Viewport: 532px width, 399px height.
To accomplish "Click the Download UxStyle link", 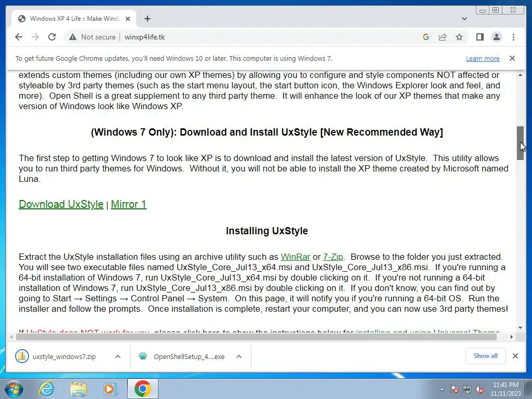I will pos(61,204).
